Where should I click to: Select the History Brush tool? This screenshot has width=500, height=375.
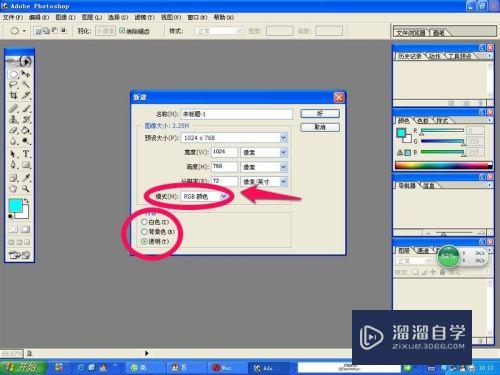(x=26, y=119)
